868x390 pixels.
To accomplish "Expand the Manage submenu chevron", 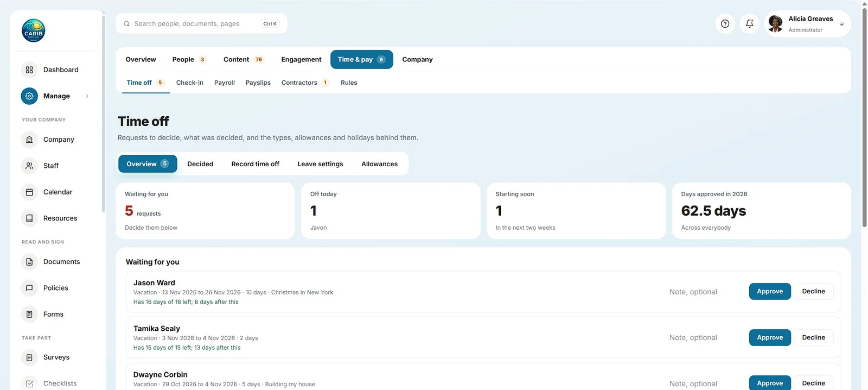I will 87,96.
